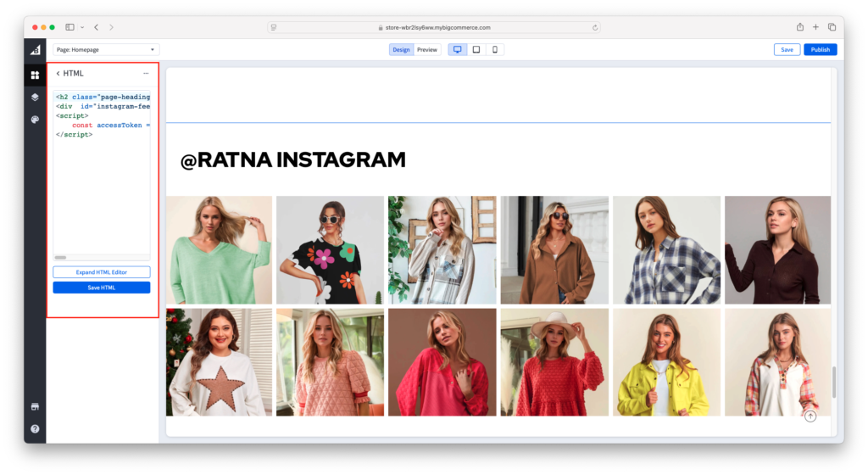
Task: Click the scroll-to-top arrow icon
Action: point(810,416)
